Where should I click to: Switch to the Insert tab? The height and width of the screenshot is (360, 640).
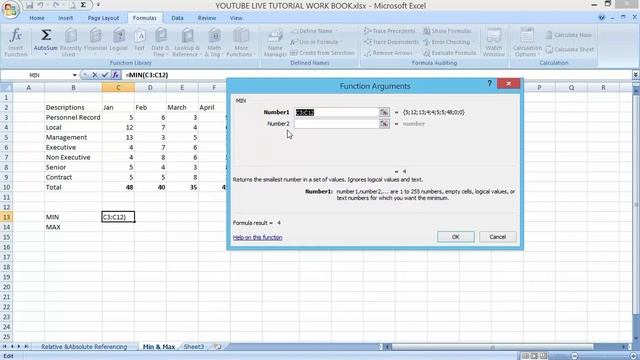(x=65, y=18)
